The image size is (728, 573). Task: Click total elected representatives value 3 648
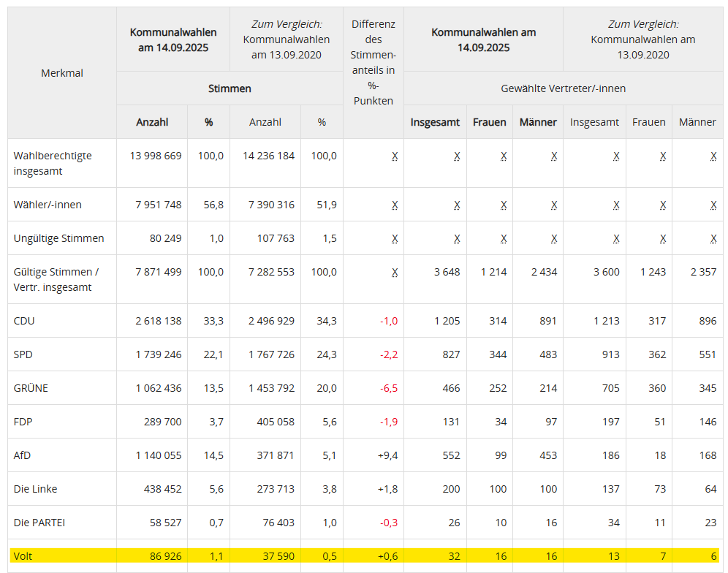pyautogui.click(x=447, y=272)
